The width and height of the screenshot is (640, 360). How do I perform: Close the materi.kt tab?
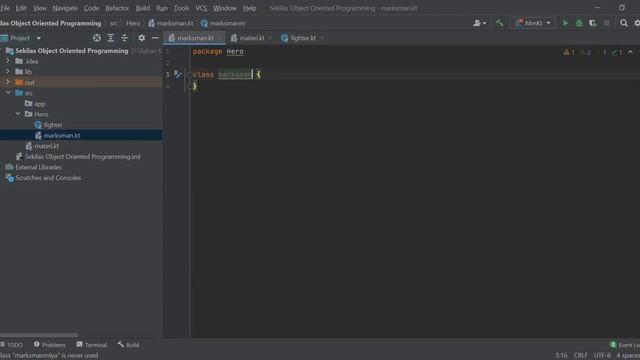[x=270, y=38]
